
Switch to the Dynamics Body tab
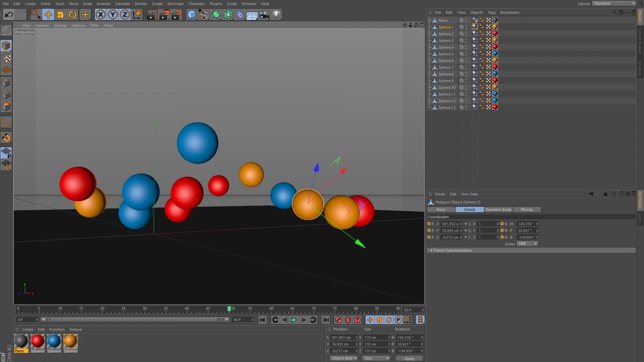point(498,210)
